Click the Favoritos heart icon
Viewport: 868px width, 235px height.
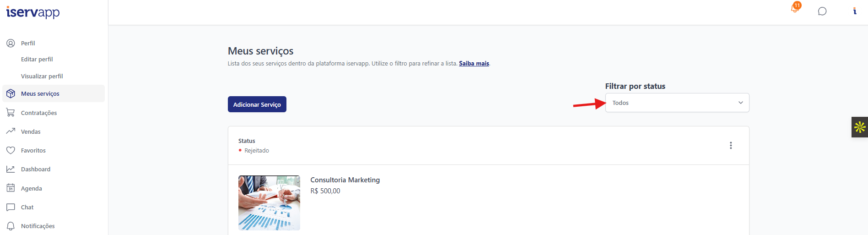11,150
